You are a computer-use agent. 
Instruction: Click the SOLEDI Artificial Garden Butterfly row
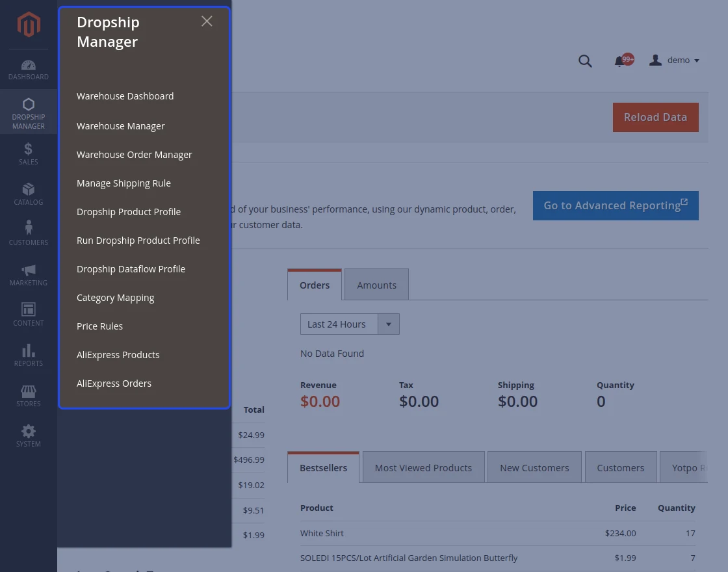tap(498, 558)
